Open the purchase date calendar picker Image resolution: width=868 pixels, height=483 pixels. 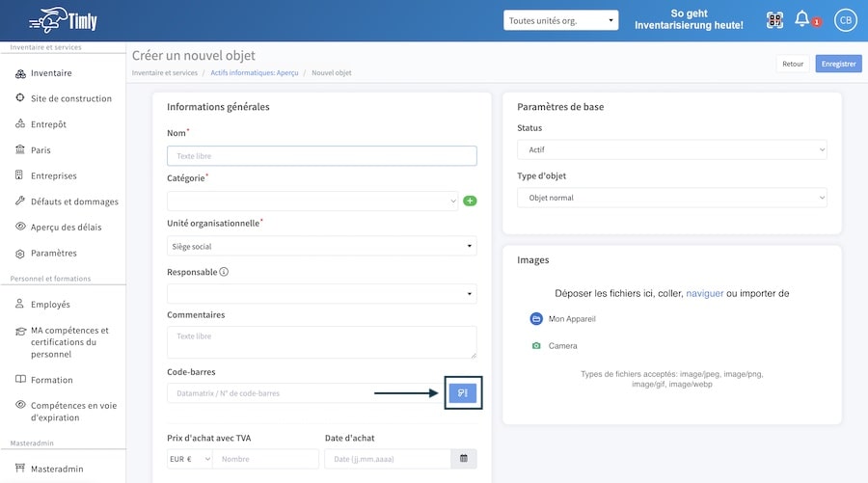coord(464,459)
